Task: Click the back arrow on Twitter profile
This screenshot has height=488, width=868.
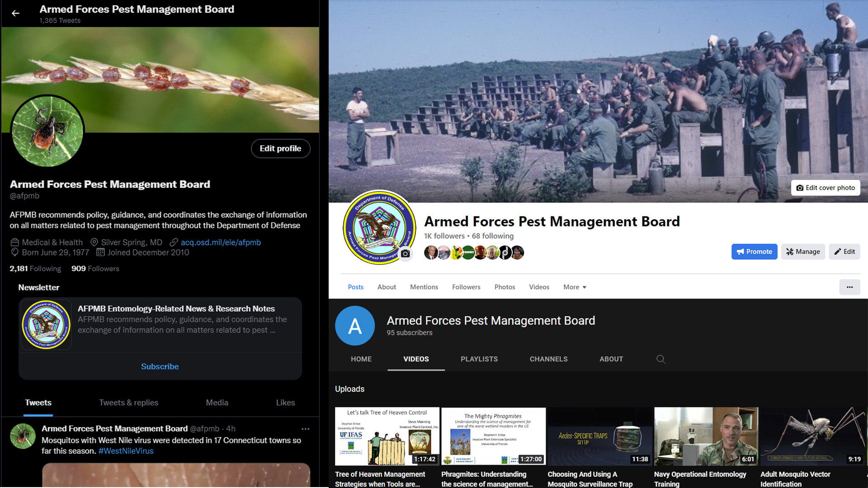Action: pos(15,14)
